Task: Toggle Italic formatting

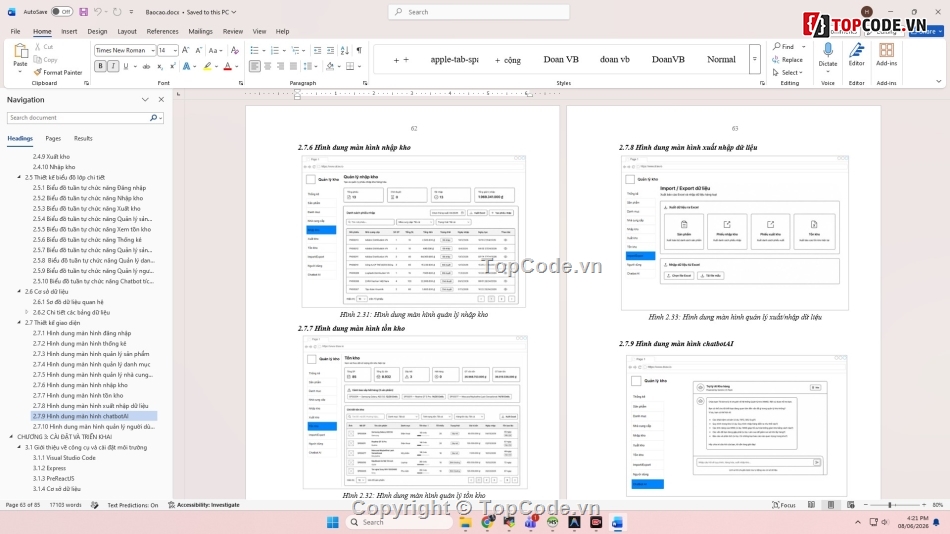Action: coord(113,66)
